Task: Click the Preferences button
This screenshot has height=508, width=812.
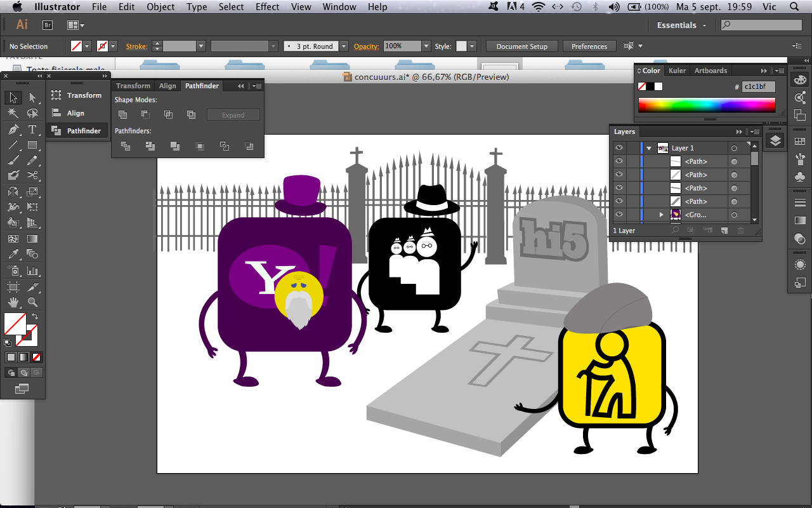Action: point(589,46)
